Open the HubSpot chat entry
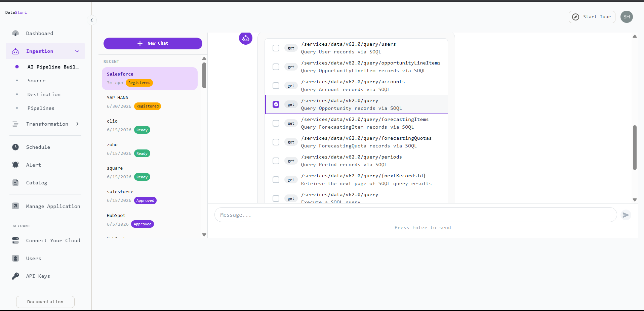Image resolution: width=644 pixels, height=311 pixels. (150, 220)
